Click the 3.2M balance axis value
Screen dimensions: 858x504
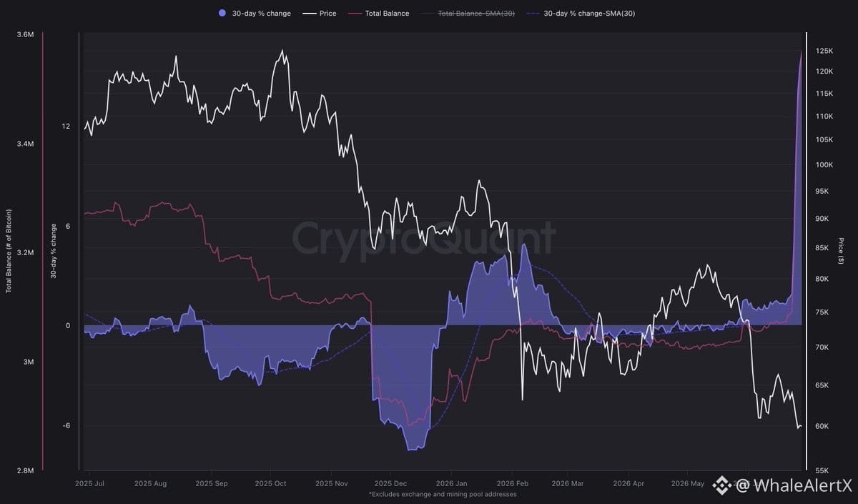(x=25, y=252)
